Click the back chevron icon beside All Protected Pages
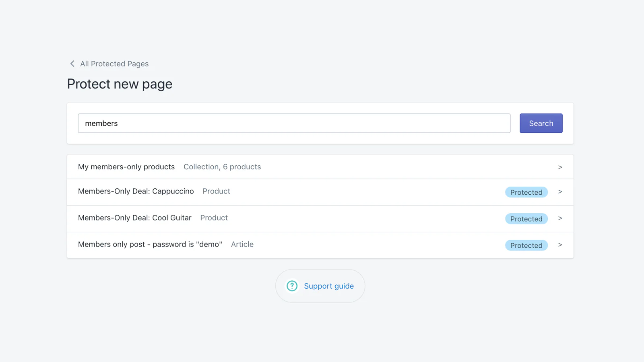Screen dimensions: 644x362 pyautogui.click(x=72, y=64)
